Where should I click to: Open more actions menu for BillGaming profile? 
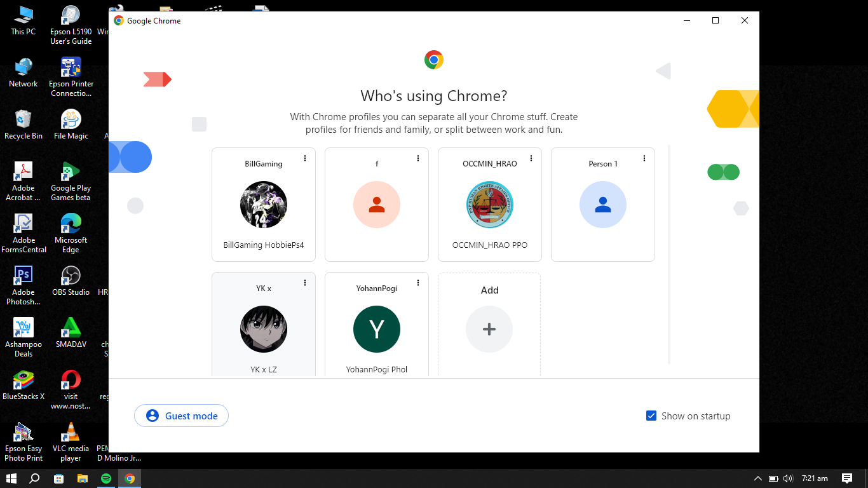[305, 158]
